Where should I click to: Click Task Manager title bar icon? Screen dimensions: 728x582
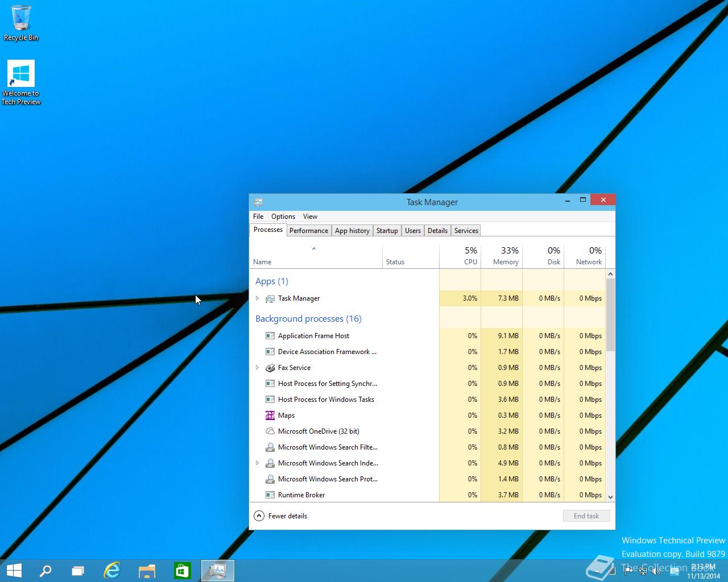tap(258, 202)
